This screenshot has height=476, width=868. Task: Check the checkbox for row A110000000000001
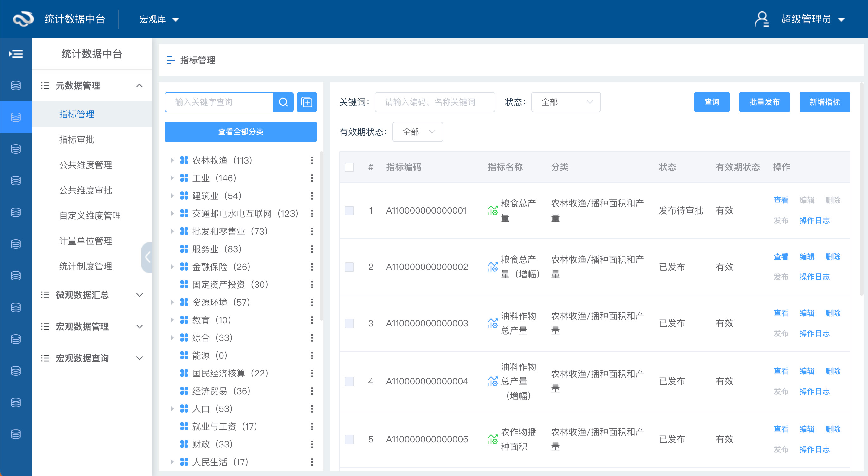pyautogui.click(x=349, y=210)
